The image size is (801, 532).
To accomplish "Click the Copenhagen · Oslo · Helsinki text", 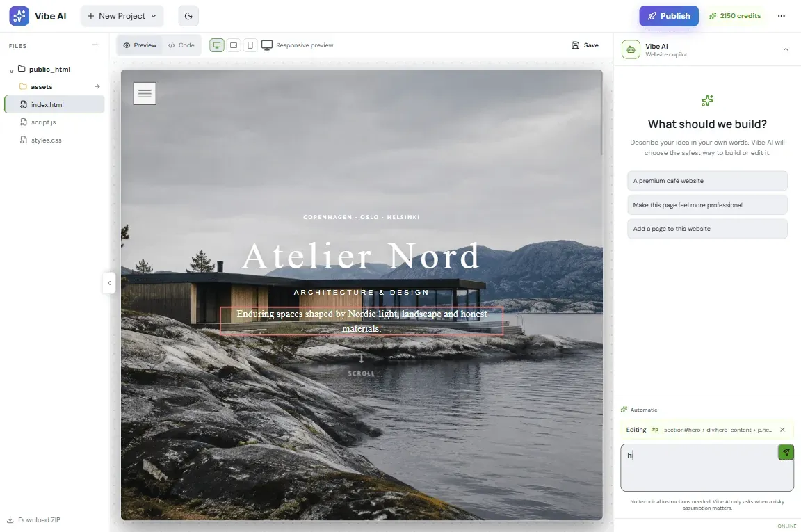I will coord(361,217).
